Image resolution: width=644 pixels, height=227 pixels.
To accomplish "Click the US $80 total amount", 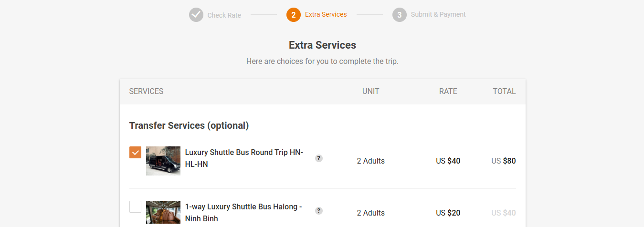I will 503,161.
